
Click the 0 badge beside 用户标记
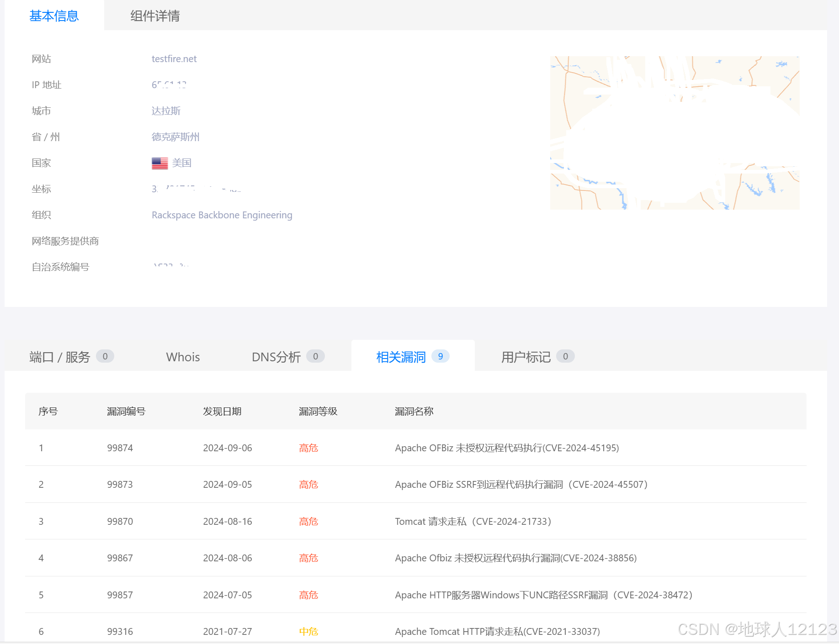click(x=565, y=356)
